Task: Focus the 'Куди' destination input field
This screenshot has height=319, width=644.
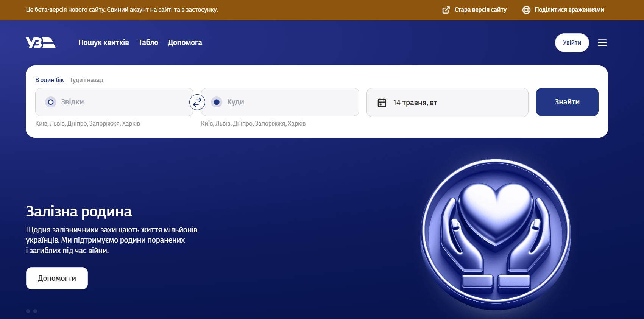Action: click(x=288, y=102)
